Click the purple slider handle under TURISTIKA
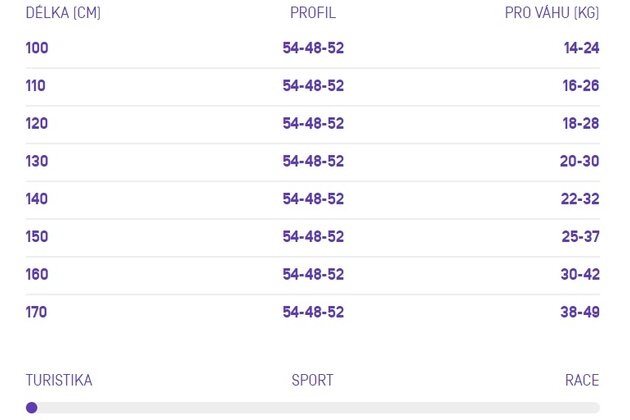This screenshot has width=630, height=420. (x=32, y=408)
